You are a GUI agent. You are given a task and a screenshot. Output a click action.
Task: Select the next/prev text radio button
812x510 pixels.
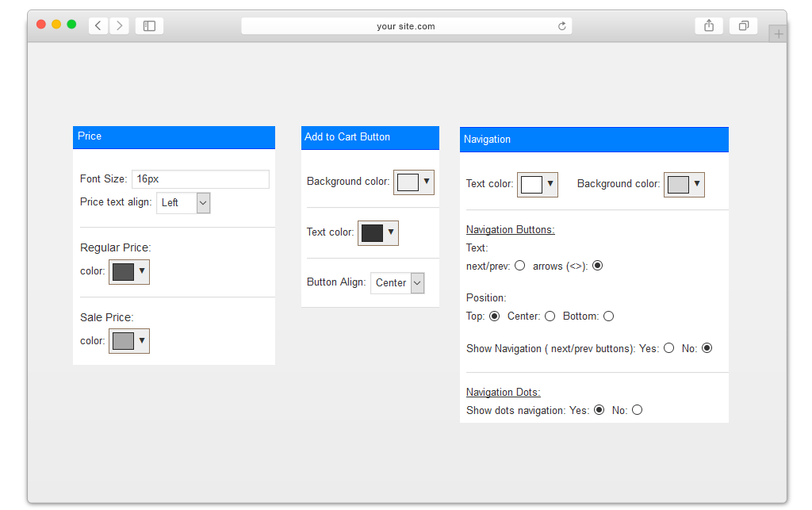pos(520,266)
